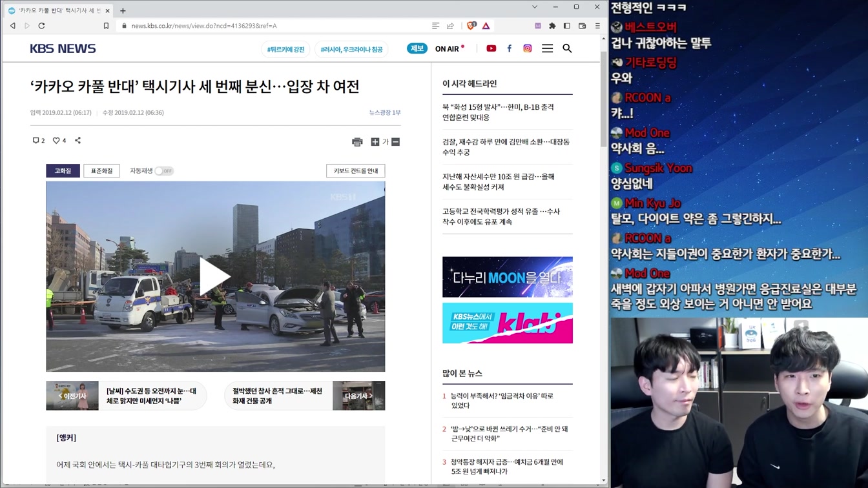
Task: Click the tab search dropdown chevron
Action: [535, 6]
